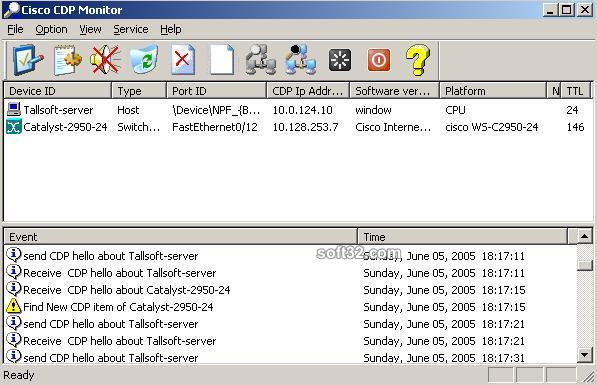Click the host computer icon beside Tallsoft-server
This screenshot has width=597, height=385.
point(14,109)
